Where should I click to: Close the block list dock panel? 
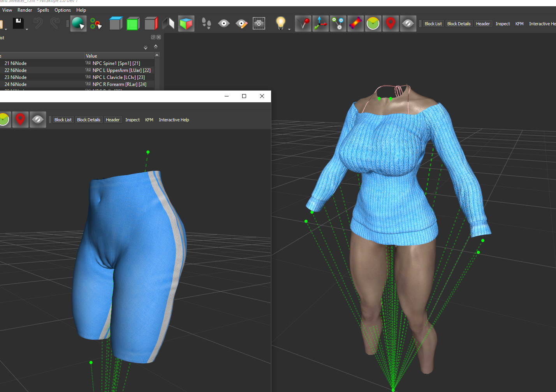click(158, 37)
